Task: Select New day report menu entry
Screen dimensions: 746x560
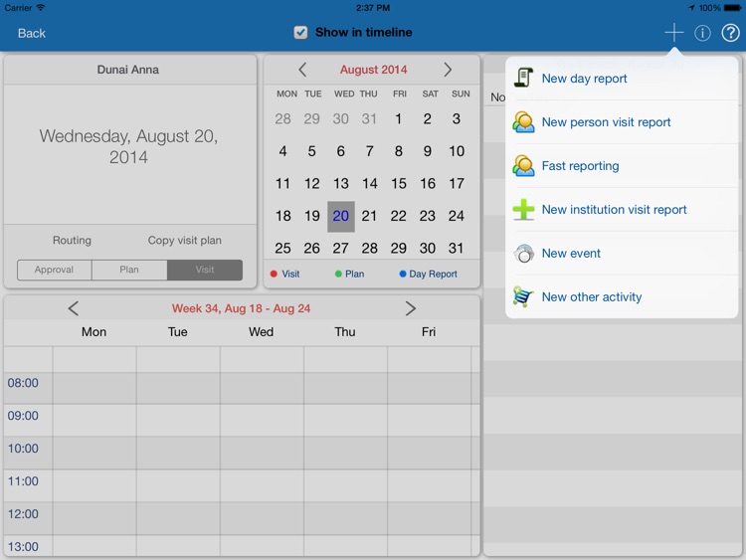Action: 622,78
